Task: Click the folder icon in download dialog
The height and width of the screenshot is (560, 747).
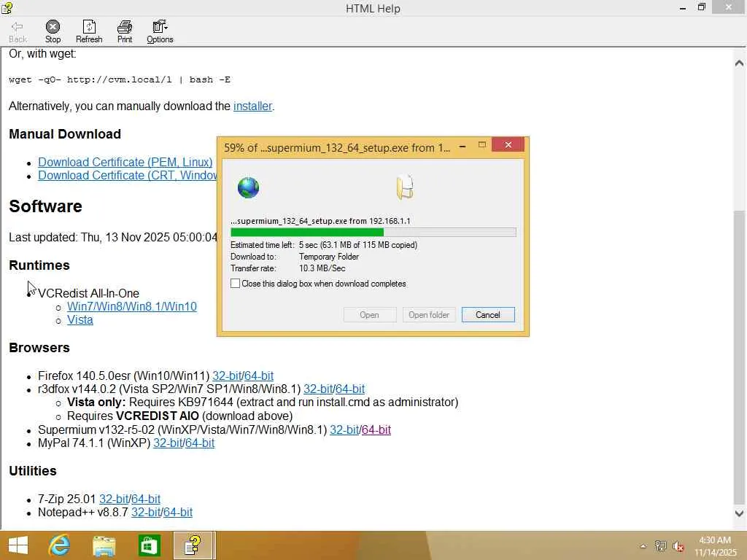Action: point(405,187)
